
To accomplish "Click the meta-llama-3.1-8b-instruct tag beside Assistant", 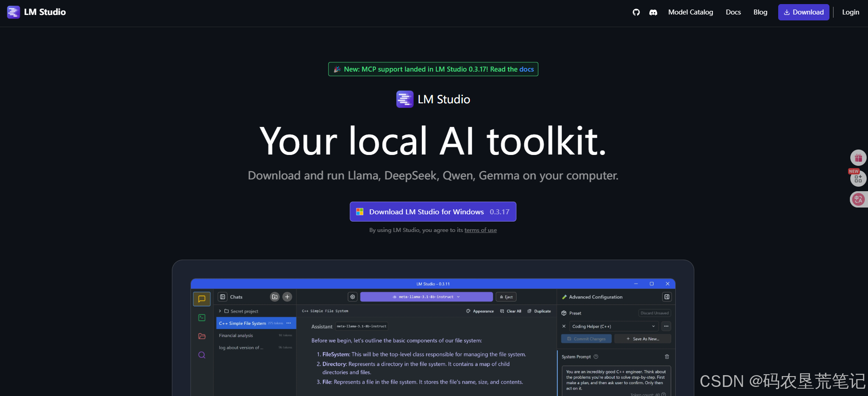I will (361, 326).
